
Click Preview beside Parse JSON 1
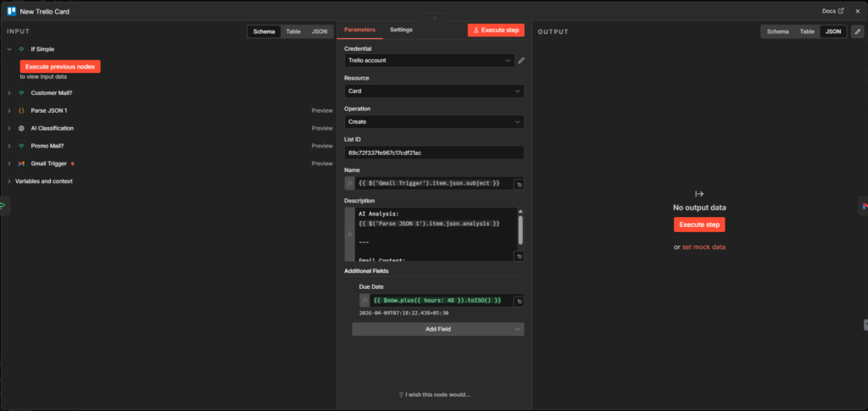[x=321, y=111]
